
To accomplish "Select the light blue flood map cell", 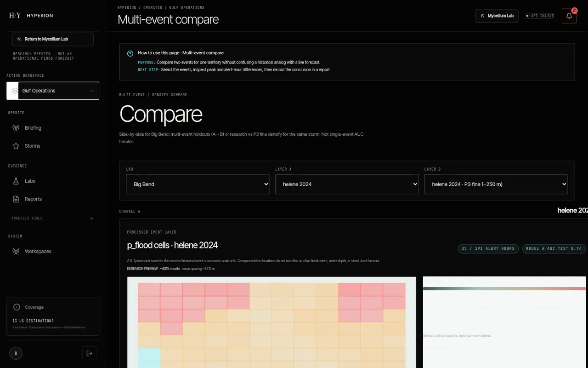I will pos(149,358).
